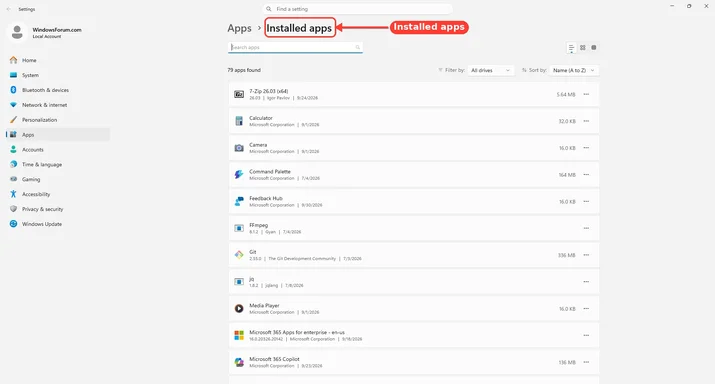The height and width of the screenshot is (384, 715).
Task: Select the 7-Zip 26.03 (x64) name
Action: [269, 91]
